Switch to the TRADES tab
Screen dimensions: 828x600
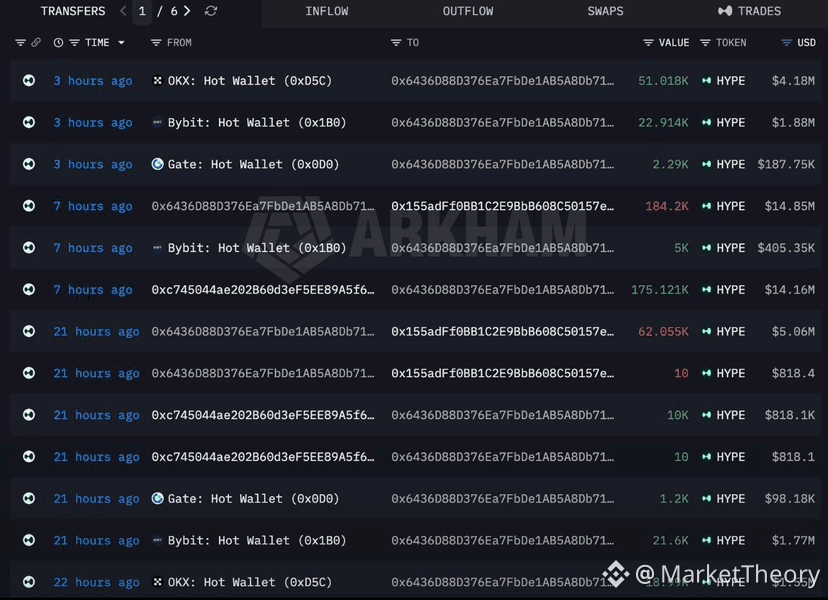click(749, 11)
